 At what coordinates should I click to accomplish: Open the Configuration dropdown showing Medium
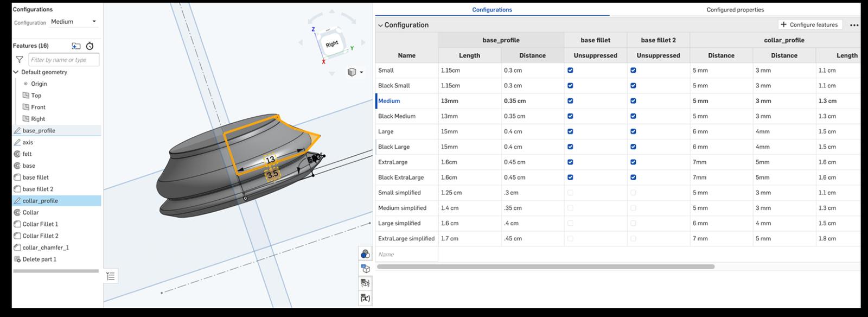click(74, 22)
